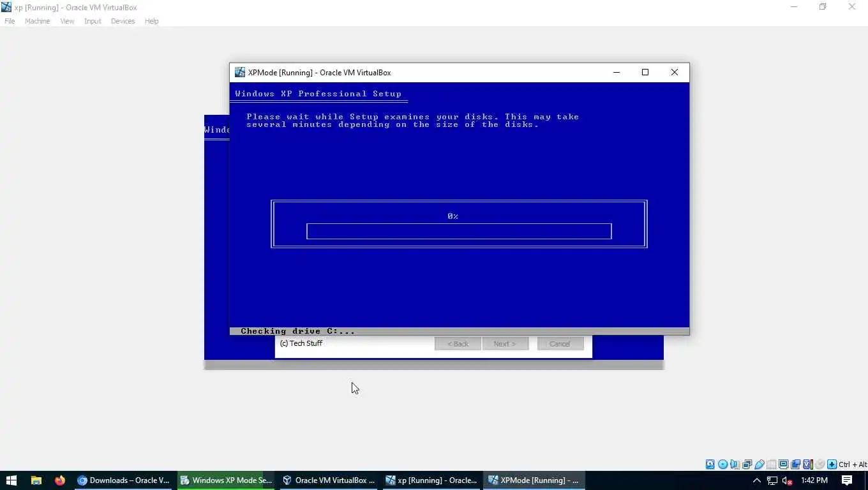Image resolution: width=868 pixels, height=490 pixels.
Task: Click the greyed shared folders indicator icon
Action: click(771, 464)
